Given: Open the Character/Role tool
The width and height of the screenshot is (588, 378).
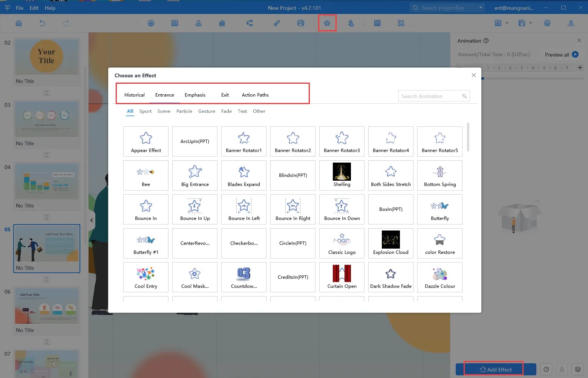Looking at the screenshot, I should pos(199,23).
